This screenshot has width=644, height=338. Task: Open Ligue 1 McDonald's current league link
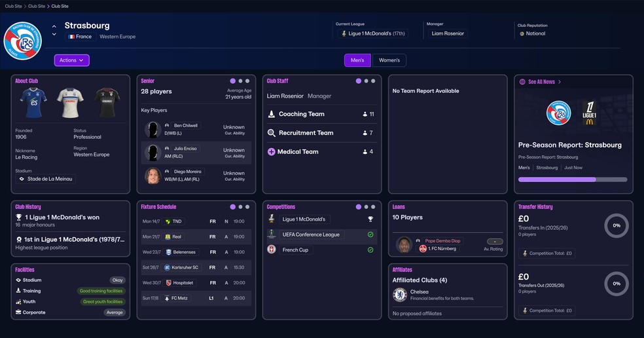[x=373, y=33]
